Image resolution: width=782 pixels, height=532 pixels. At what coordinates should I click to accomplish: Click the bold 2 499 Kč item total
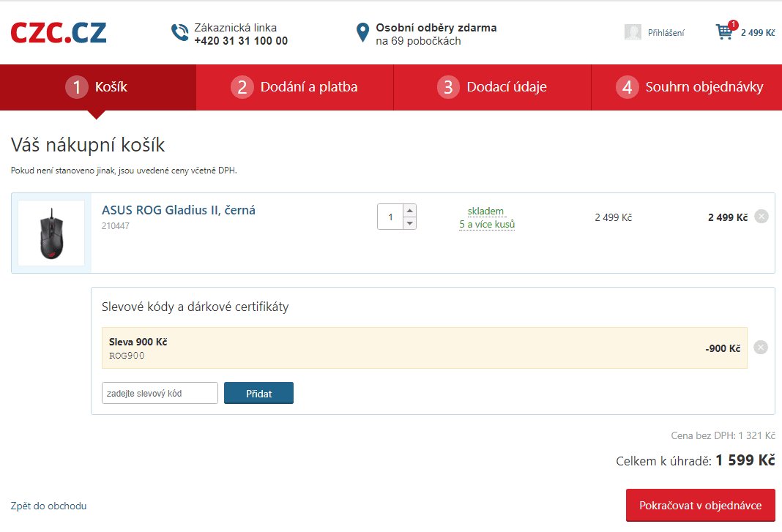[728, 217]
